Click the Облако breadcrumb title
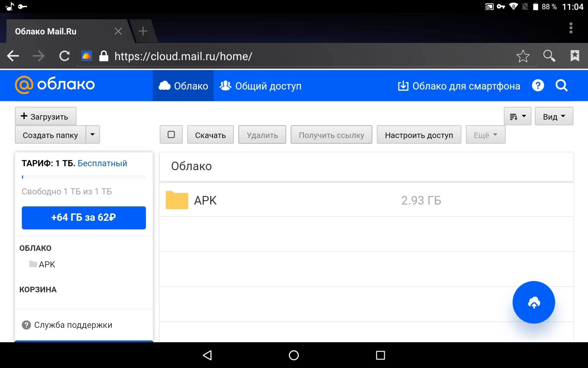This screenshot has width=588, height=368. 191,166
